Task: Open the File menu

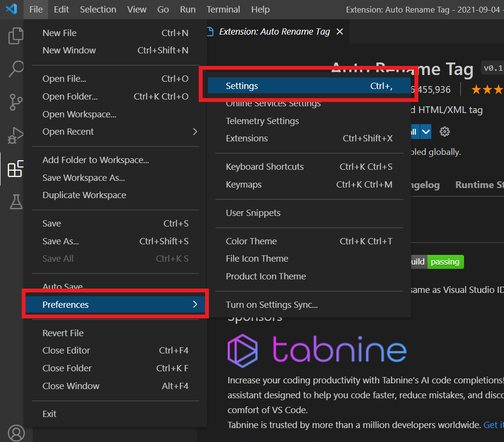Action: pyautogui.click(x=36, y=10)
